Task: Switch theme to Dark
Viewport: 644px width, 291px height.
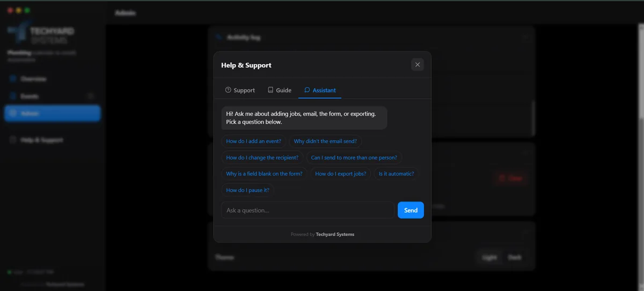Action: 514,257
